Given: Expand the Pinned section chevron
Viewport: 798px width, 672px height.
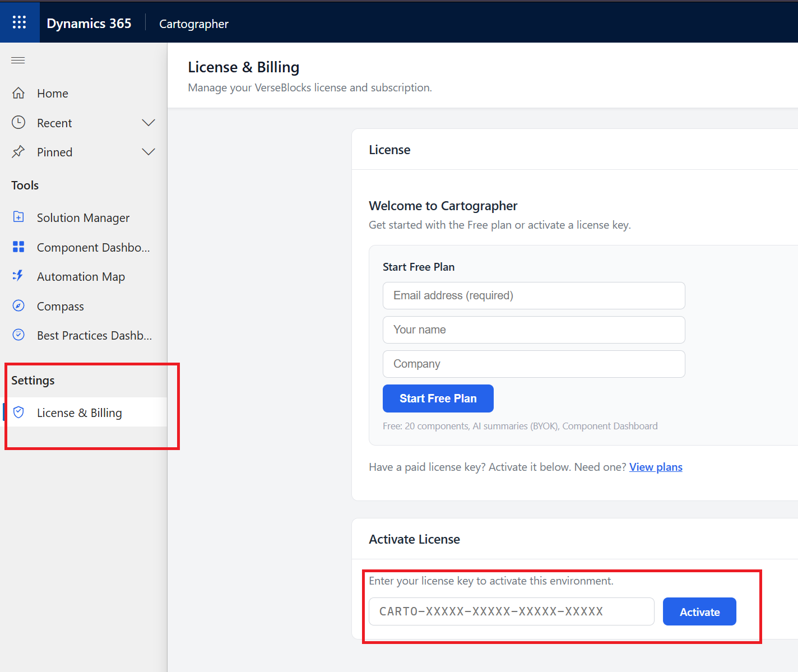Looking at the screenshot, I should [x=149, y=152].
